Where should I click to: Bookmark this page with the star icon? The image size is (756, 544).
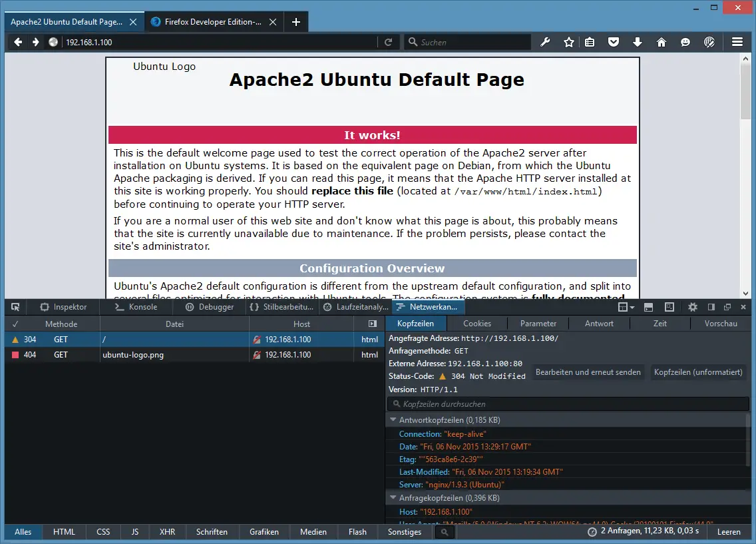coord(569,43)
